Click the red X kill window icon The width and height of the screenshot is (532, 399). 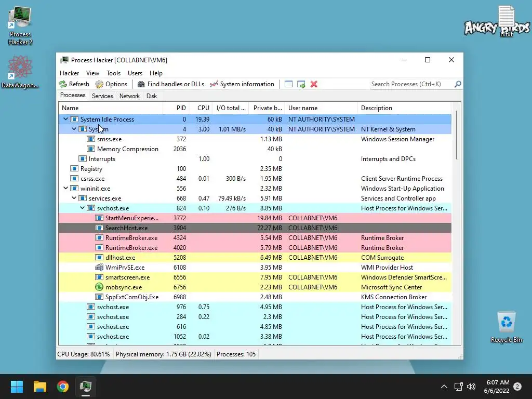click(314, 84)
